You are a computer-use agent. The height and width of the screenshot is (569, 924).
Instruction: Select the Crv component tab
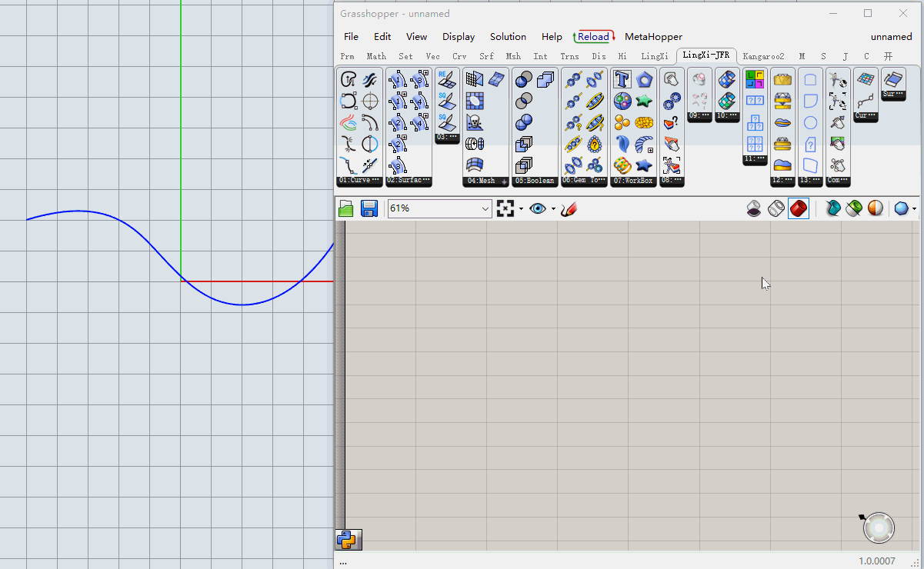point(459,57)
